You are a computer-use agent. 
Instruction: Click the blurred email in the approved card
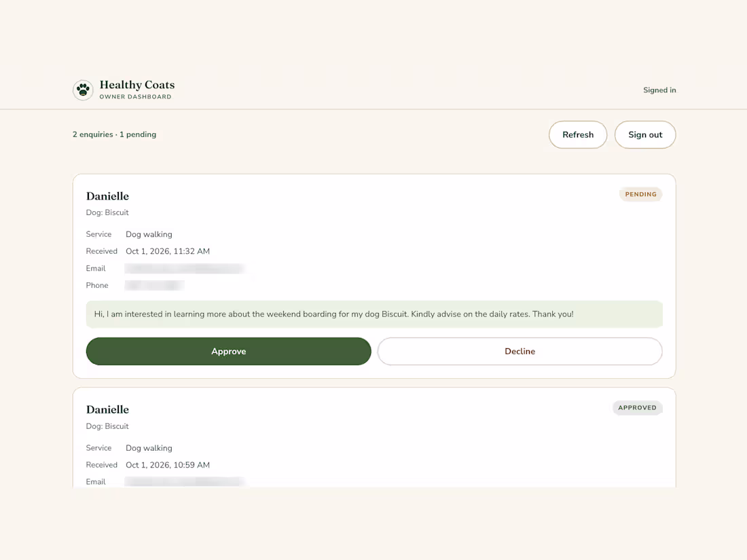184,482
